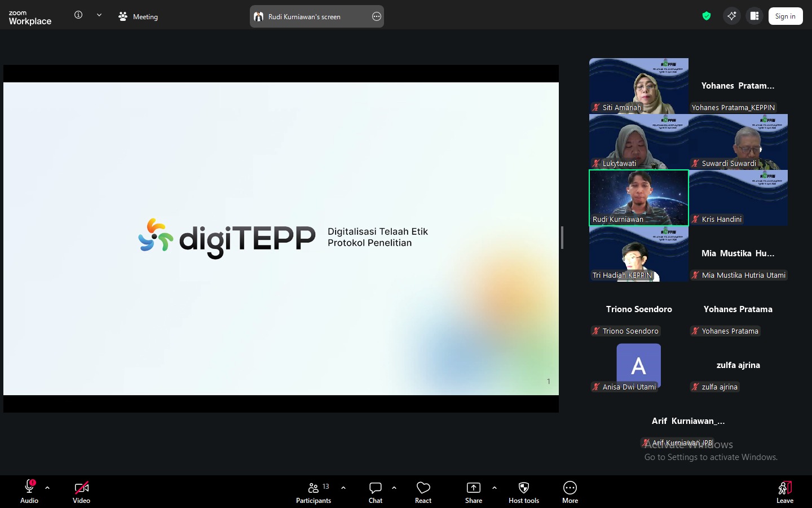Click the green encryption shield icon
Screen dimensions: 812x508
click(x=707, y=16)
